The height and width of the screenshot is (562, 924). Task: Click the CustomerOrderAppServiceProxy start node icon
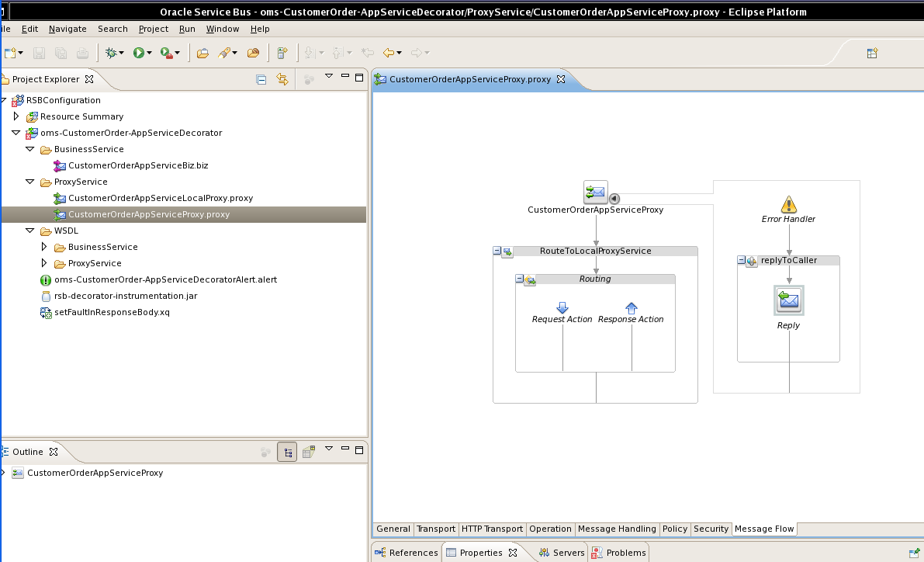pyautogui.click(x=595, y=193)
